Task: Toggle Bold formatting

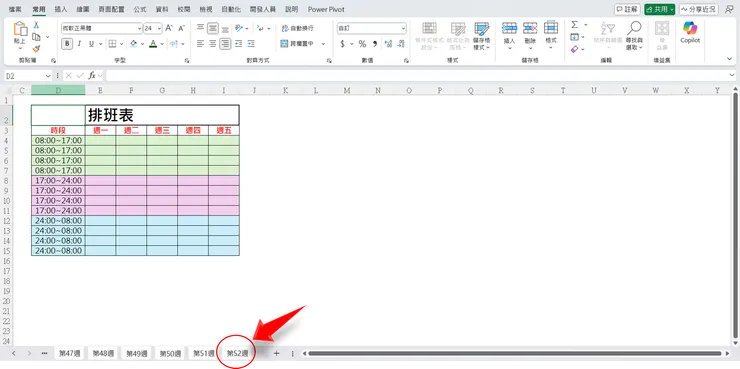Action: click(x=67, y=44)
